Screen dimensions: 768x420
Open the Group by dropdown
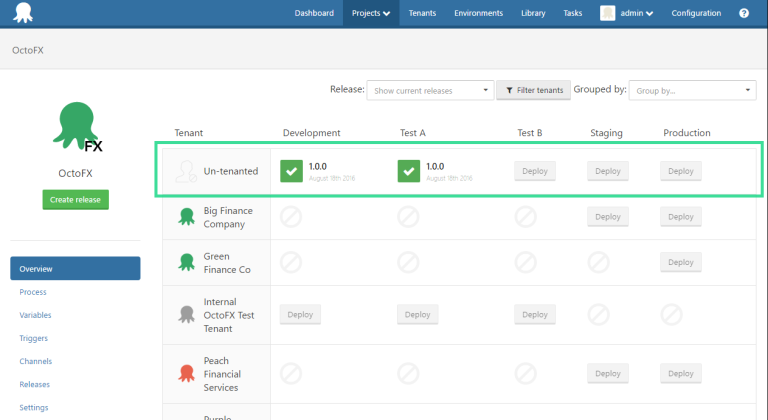click(x=693, y=90)
